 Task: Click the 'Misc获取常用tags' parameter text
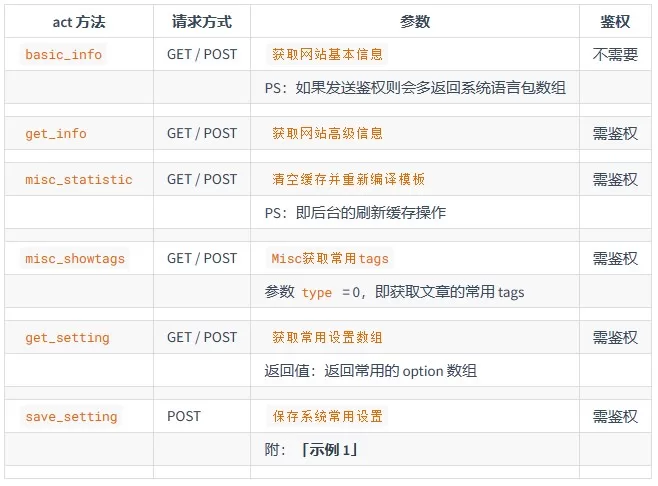(x=330, y=259)
